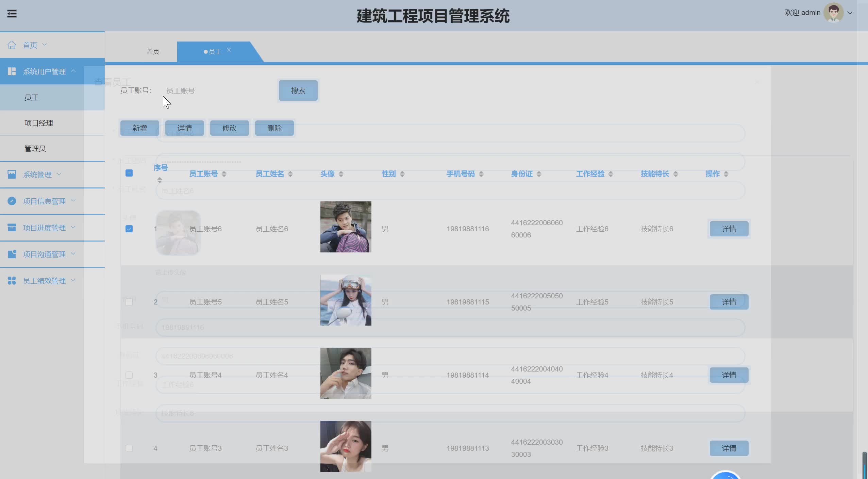Click the 系统管理 gear icon in sidebar

tap(12, 174)
